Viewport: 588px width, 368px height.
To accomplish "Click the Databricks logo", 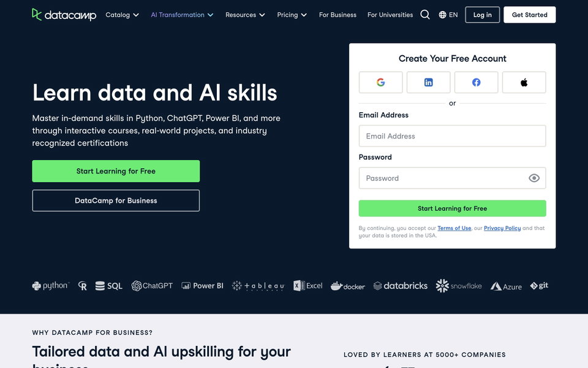I will 401,286.
